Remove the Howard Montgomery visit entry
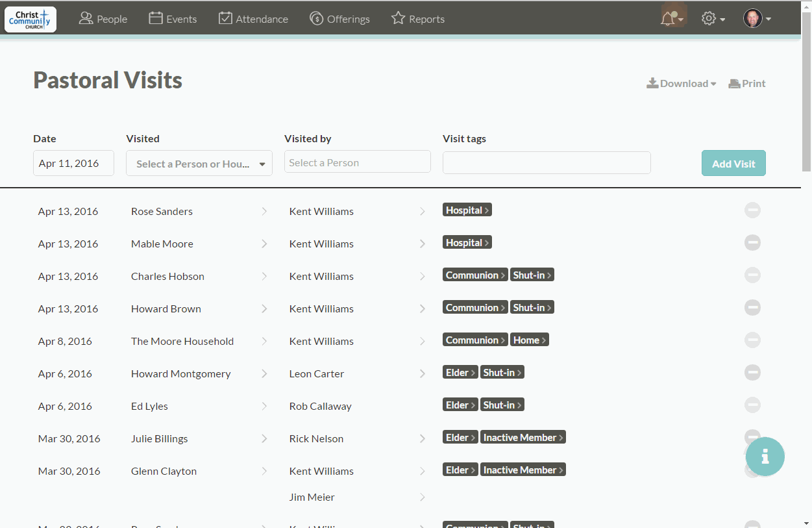Screen dimensions: 812x528 tap(752, 372)
